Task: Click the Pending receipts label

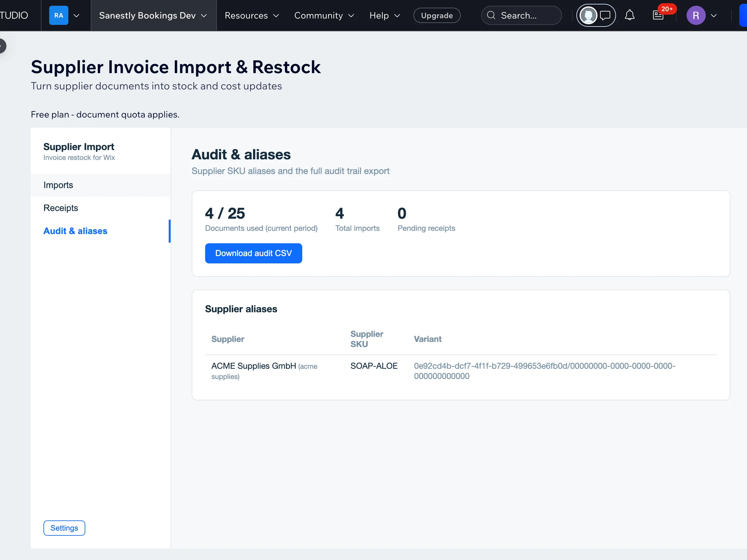Action: point(426,228)
